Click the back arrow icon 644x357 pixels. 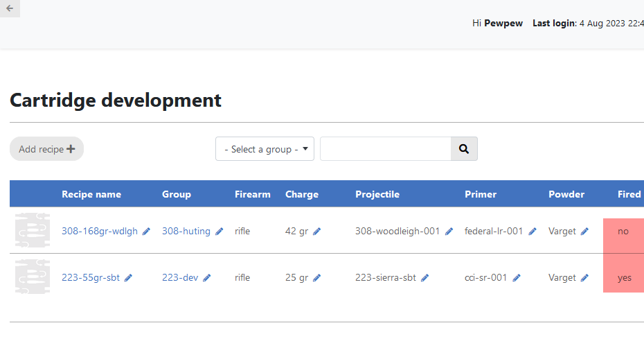[x=10, y=8]
